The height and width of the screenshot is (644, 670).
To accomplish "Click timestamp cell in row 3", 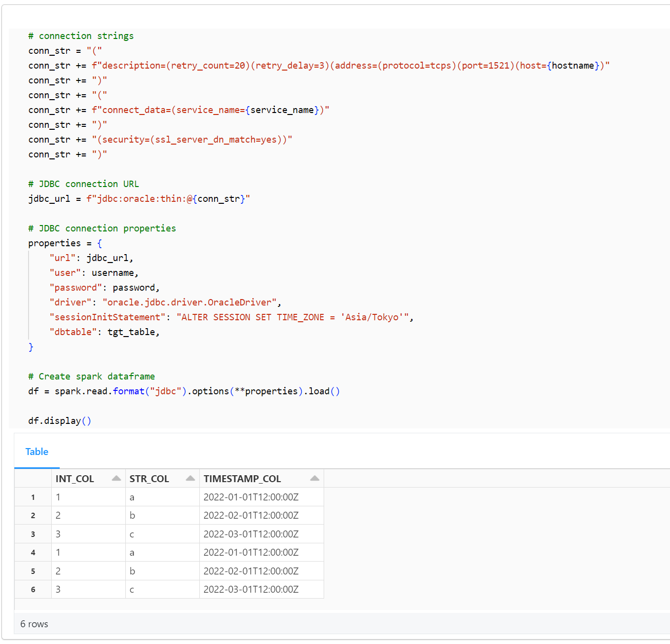I will click(261, 534).
